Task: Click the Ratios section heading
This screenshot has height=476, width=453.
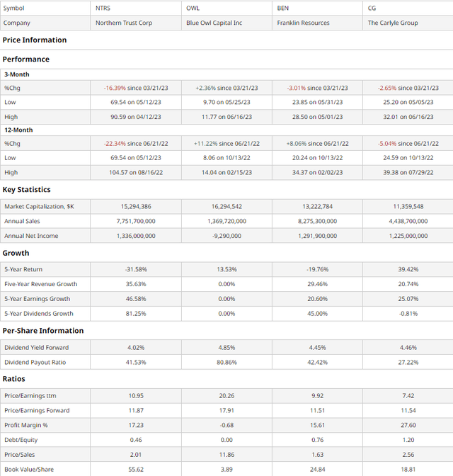Action: click(x=13, y=379)
